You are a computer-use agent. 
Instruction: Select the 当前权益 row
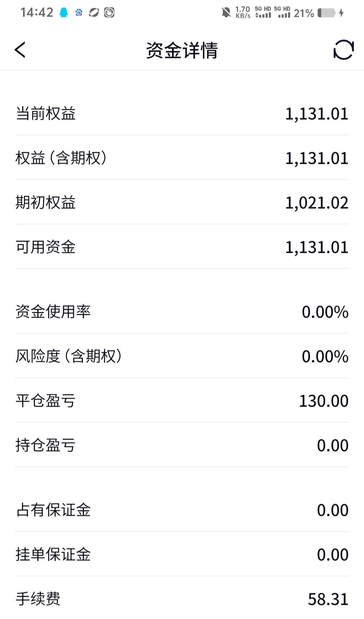(x=182, y=113)
